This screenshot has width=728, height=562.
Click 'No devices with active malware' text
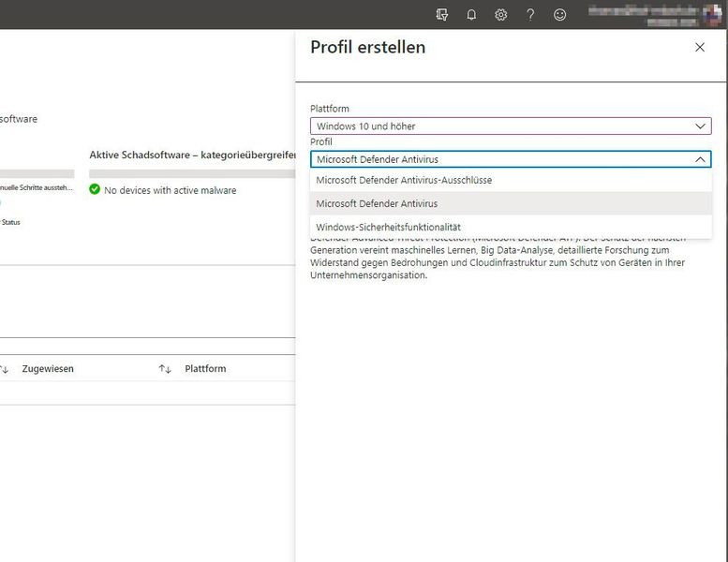click(x=170, y=190)
